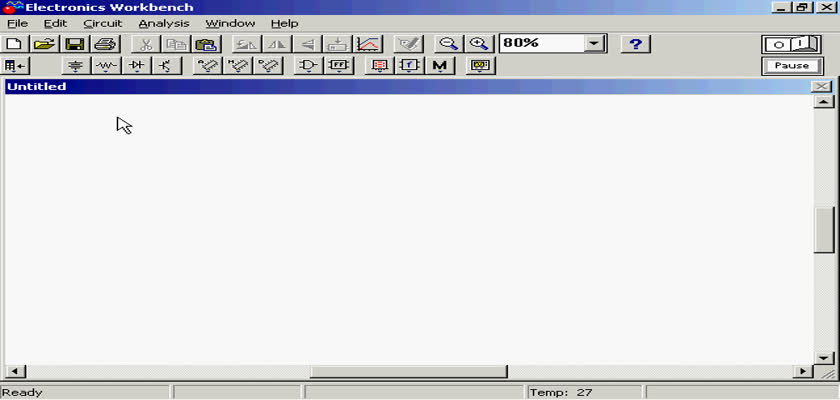Open Help with the question mark icon
The height and width of the screenshot is (400, 840).
tap(635, 44)
